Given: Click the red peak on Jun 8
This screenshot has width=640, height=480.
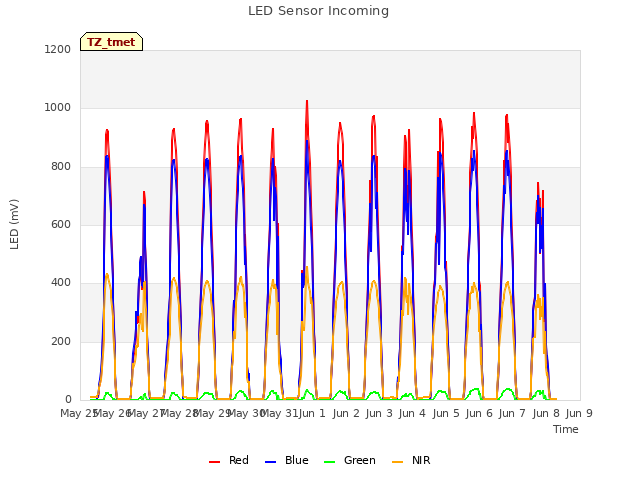Looking at the screenshot, I should (538, 183).
